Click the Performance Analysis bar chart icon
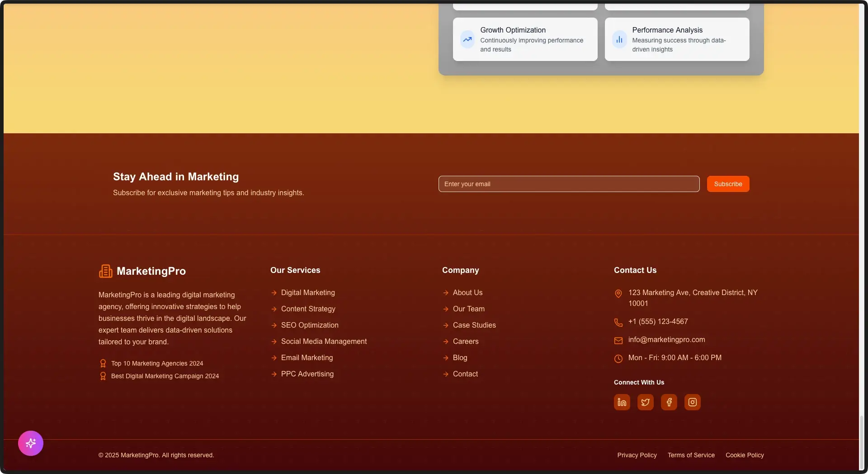The image size is (868, 474). click(x=619, y=39)
